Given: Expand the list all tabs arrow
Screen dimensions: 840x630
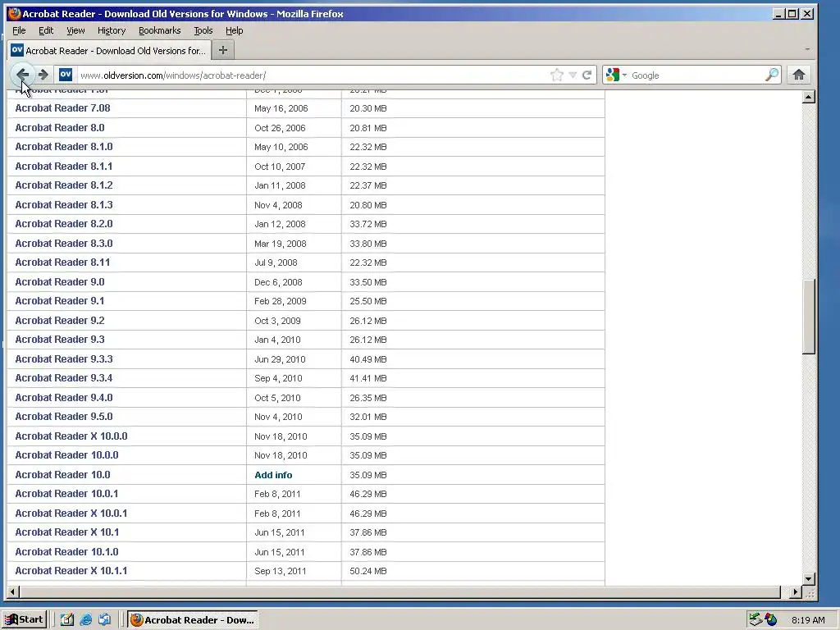Looking at the screenshot, I should click(x=807, y=49).
